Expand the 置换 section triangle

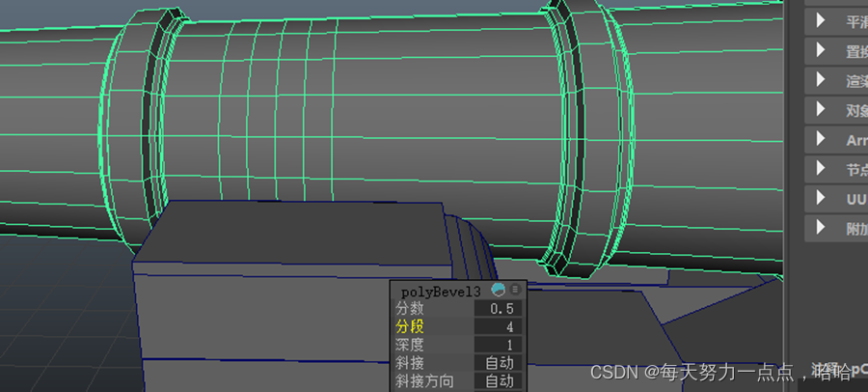(821, 50)
